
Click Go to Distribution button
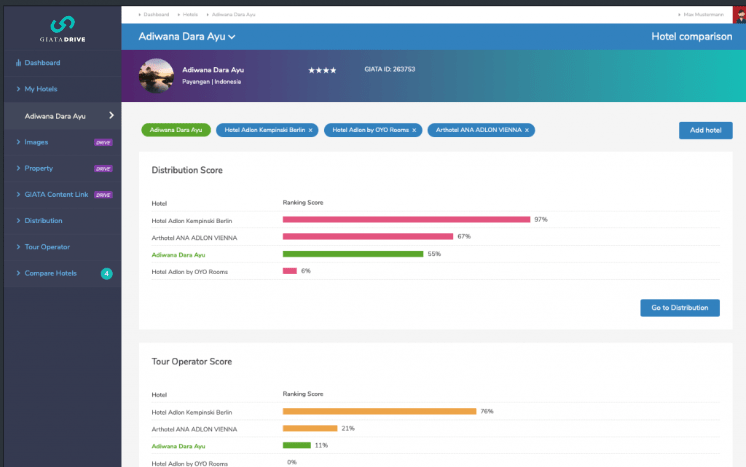(679, 307)
